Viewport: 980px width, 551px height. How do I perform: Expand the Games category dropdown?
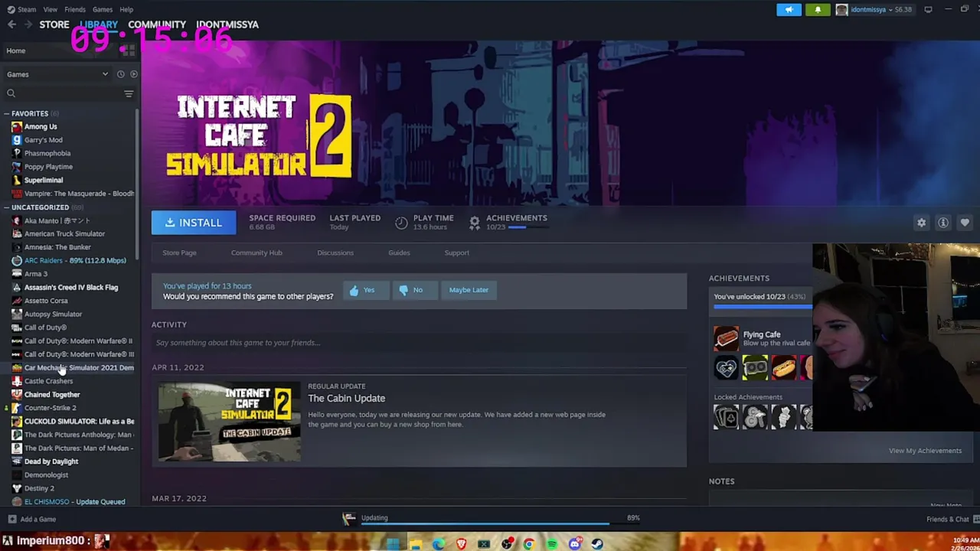(x=57, y=74)
